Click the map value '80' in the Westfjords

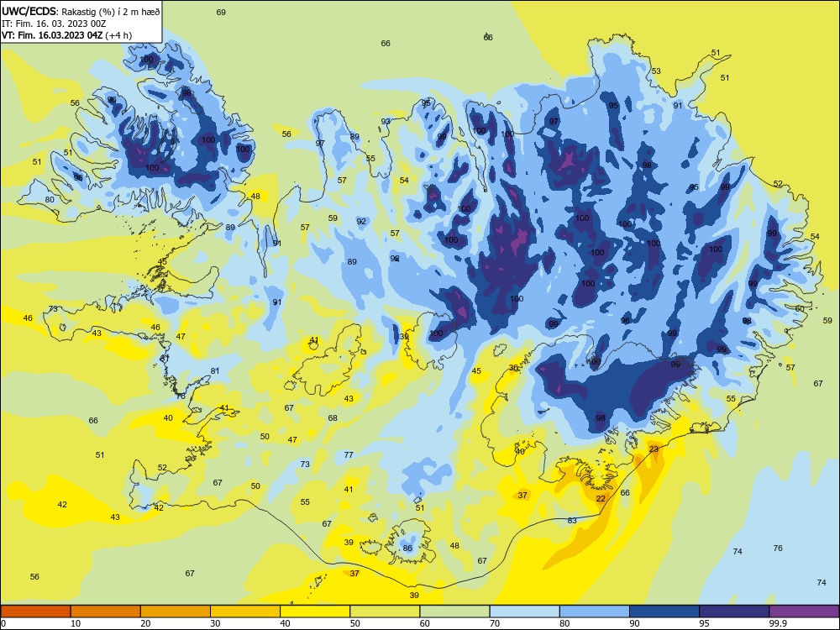click(x=50, y=200)
